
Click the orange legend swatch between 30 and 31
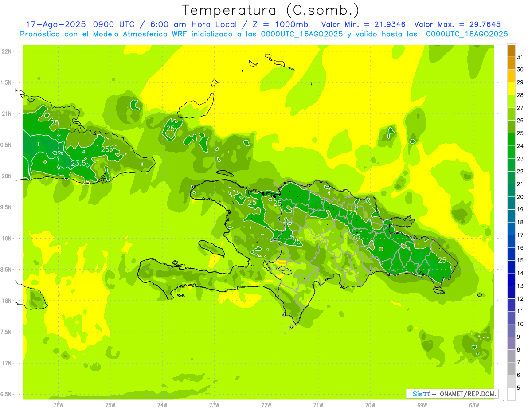[511, 63]
